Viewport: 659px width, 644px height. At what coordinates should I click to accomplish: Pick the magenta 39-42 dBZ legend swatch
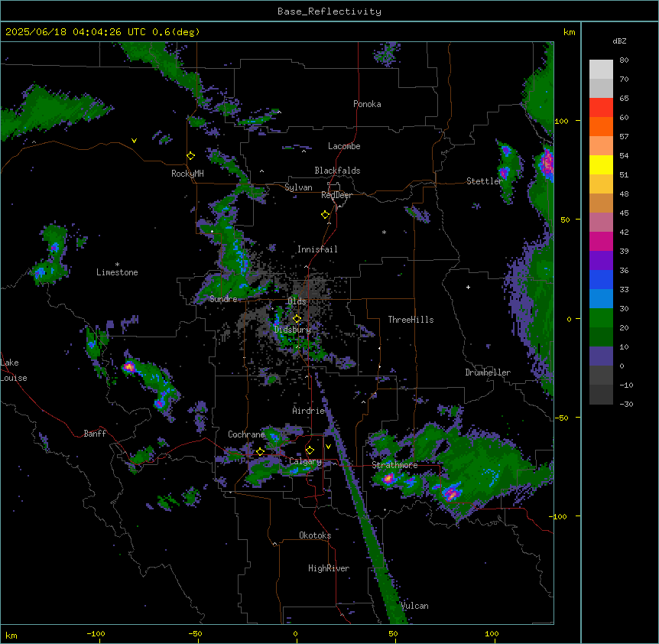tap(601, 241)
